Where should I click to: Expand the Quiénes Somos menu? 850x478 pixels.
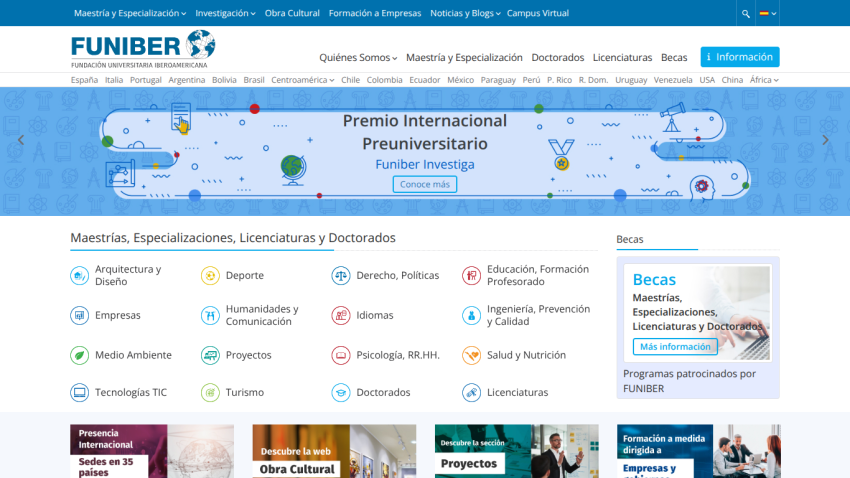point(358,57)
